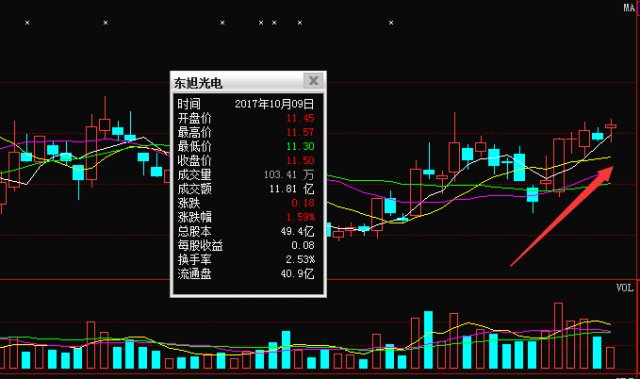Click the float shares value 40.9亿
Screen dimensions: 640x379
tap(297, 273)
